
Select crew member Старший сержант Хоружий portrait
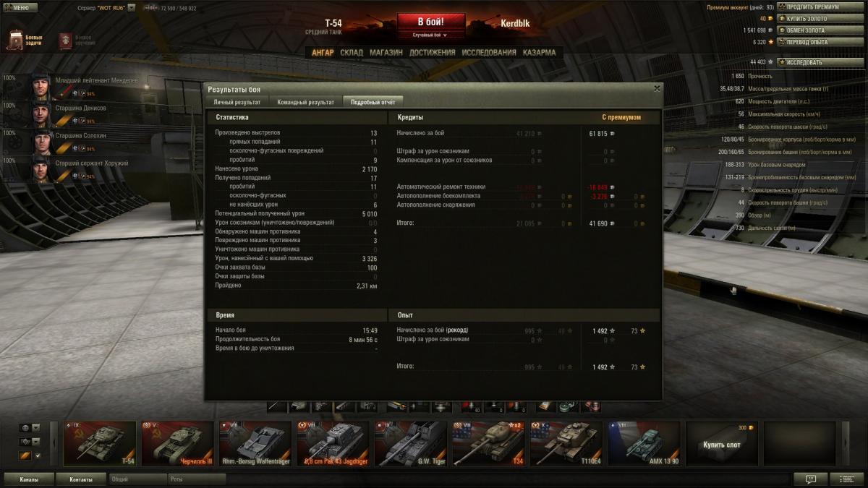point(40,168)
